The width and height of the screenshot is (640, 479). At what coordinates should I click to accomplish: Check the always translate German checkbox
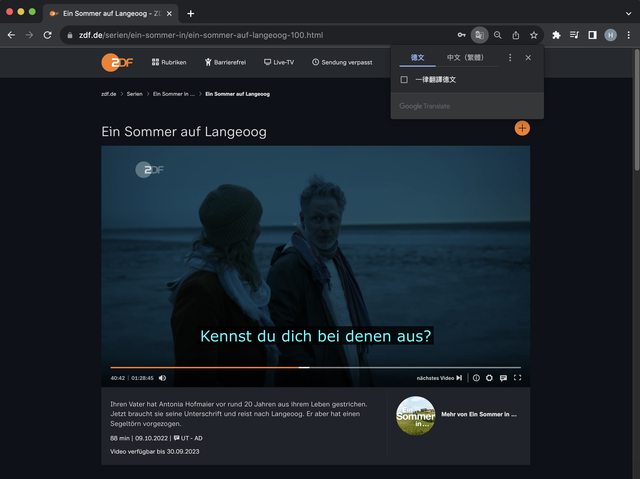(404, 79)
